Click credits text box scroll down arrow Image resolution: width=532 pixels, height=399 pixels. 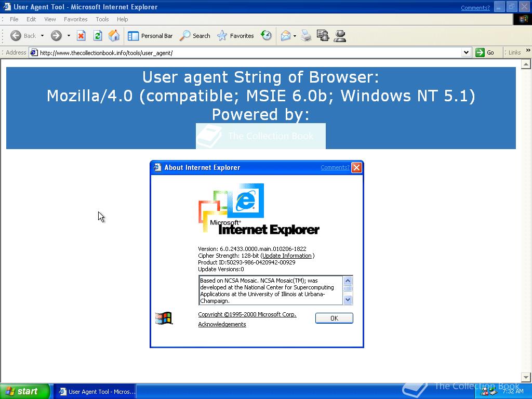coord(348,300)
